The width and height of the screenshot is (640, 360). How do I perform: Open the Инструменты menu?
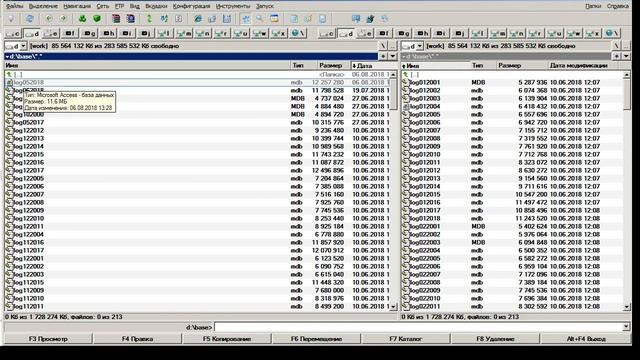pos(233,6)
